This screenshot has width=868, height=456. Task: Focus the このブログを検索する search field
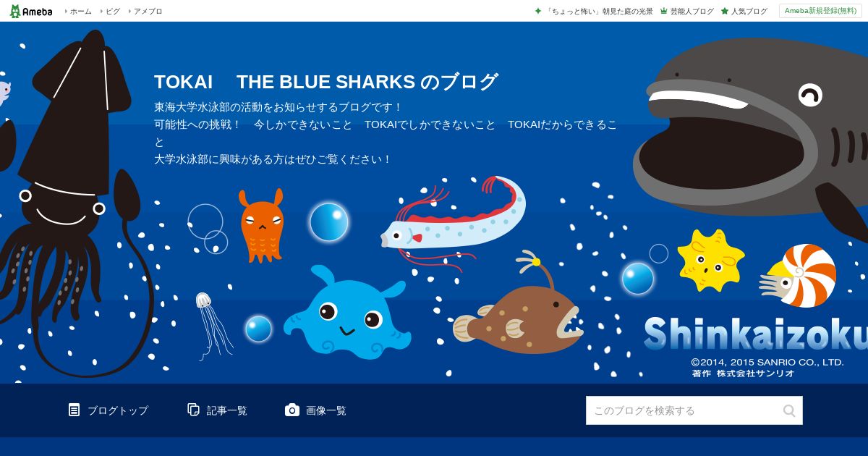coord(684,410)
